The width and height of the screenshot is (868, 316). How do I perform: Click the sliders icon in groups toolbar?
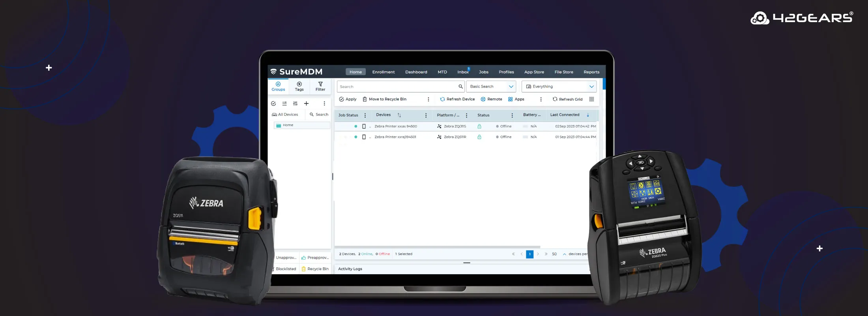coord(295,103)
